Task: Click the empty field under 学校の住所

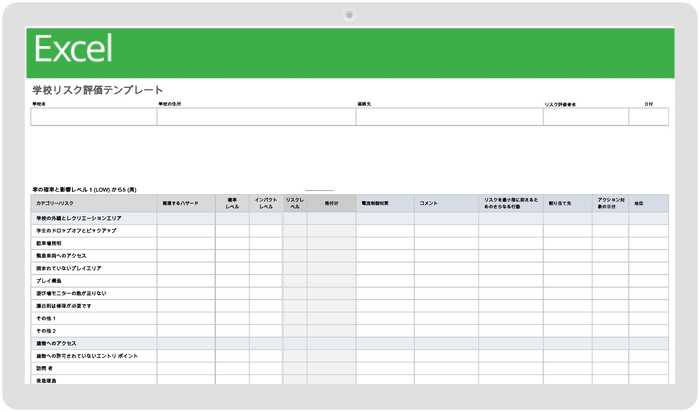Action: (256, 117)
